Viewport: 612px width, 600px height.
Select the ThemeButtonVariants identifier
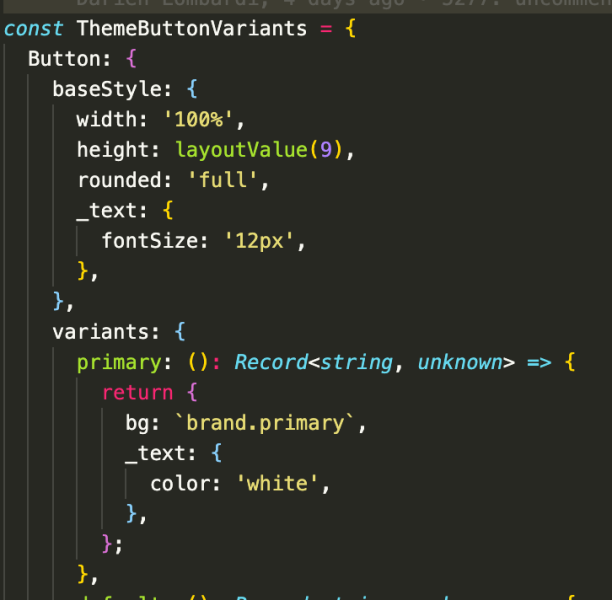tap(192, 28)
